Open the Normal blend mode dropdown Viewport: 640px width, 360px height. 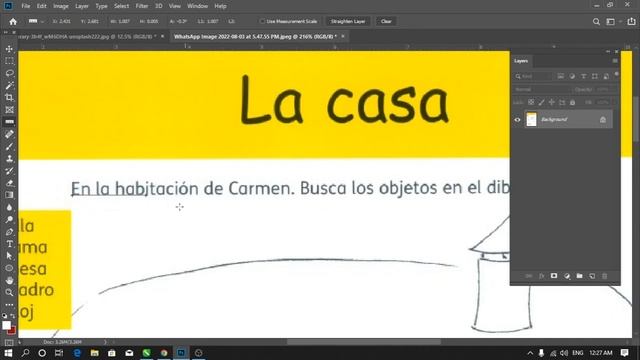point(542,89)
